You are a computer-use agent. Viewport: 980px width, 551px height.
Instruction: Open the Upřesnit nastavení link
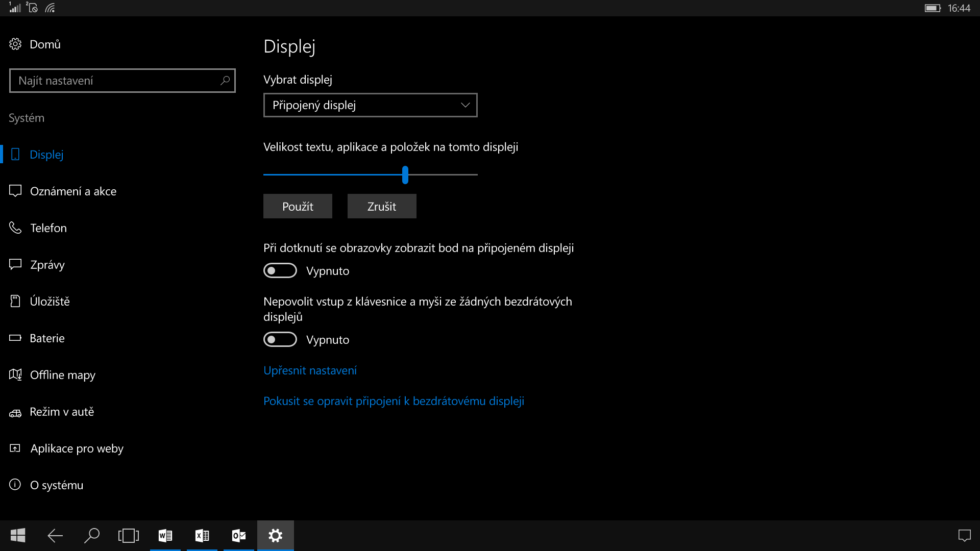tap(310, 370)
